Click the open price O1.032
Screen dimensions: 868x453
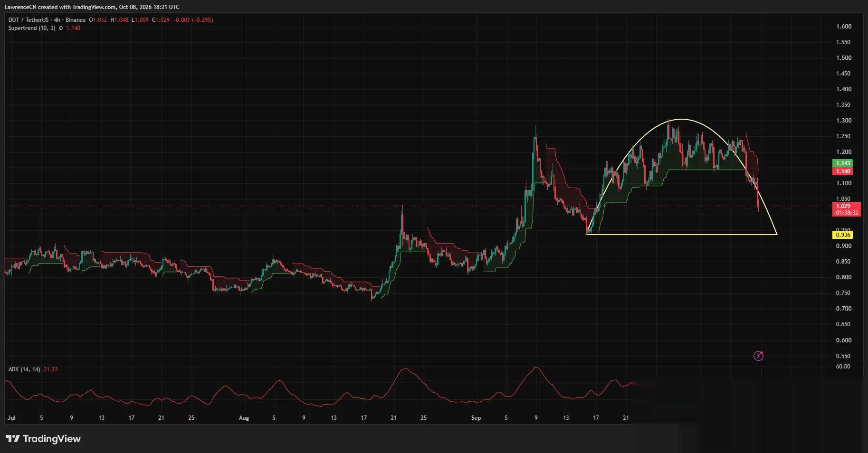[98, 20]
